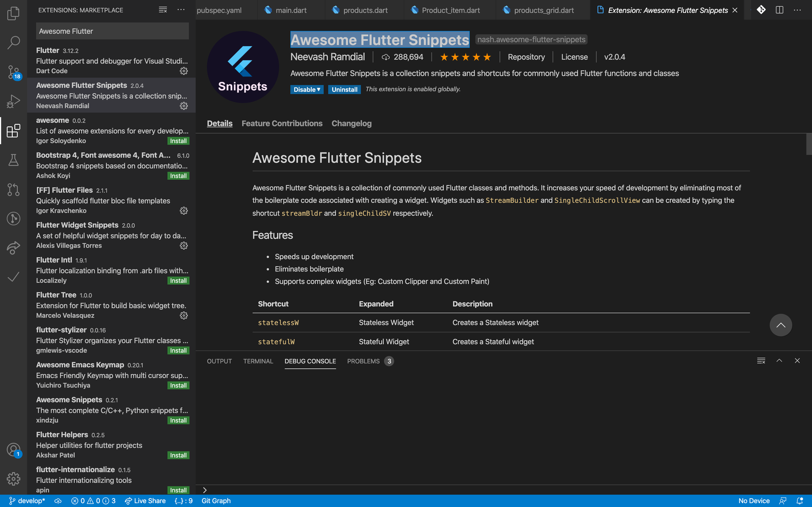The image size is (812, 507).
Task: Open manage gear for Awesome Flutter Snippets
Action: pyautogui.click(x=184, y=106)
